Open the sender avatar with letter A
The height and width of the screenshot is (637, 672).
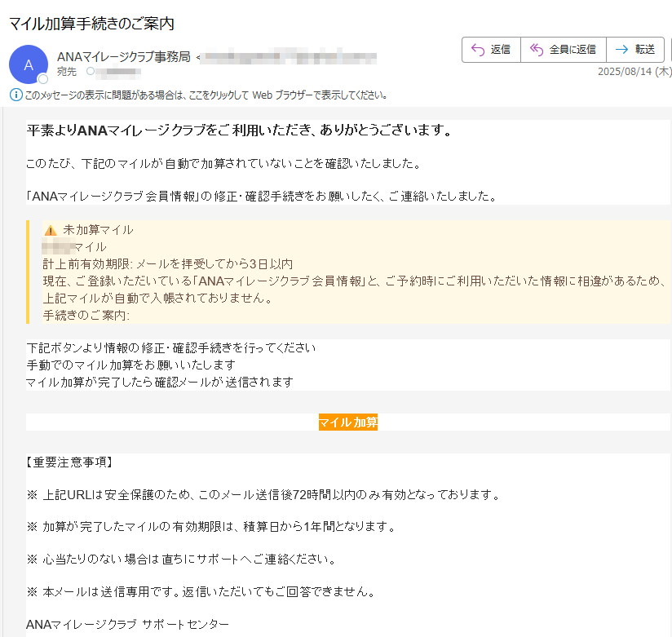[x=29, y=64]
